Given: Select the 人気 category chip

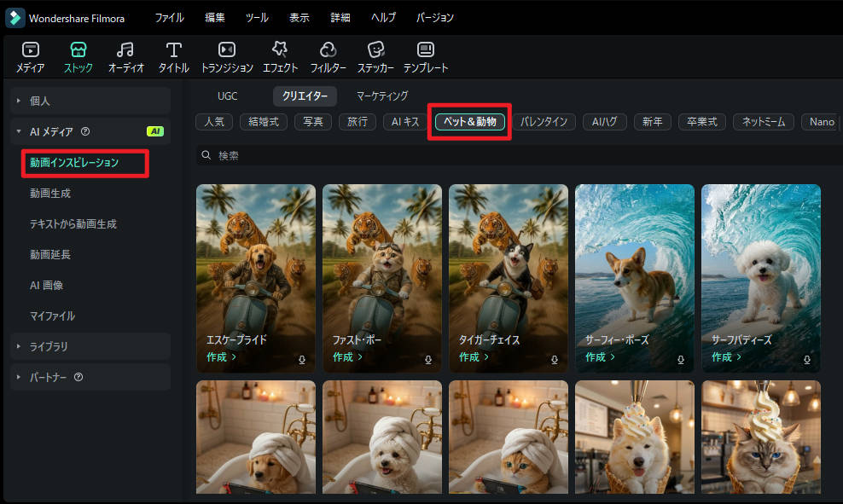Looking at the screenshot, I should pos(214,122).
